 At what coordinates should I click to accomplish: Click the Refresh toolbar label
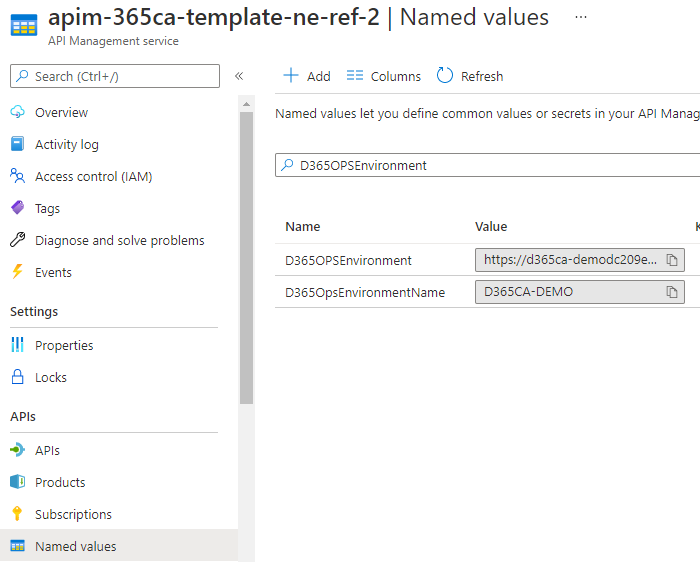click(482, 77)
